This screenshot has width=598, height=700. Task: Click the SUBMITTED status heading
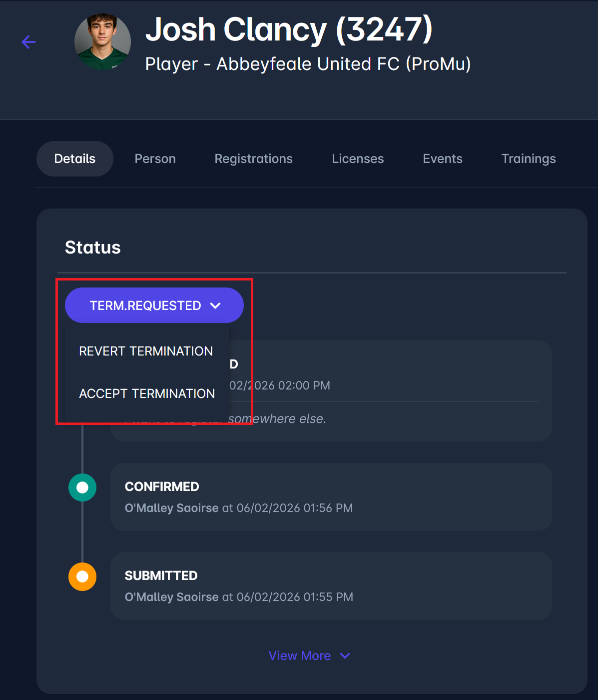click(161, 575)
